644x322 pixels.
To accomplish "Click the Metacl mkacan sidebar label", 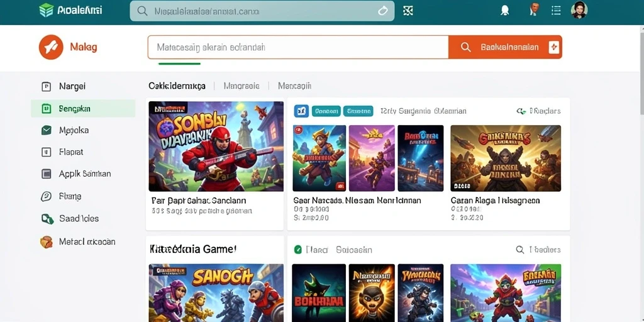I will [x=87, y=241].
